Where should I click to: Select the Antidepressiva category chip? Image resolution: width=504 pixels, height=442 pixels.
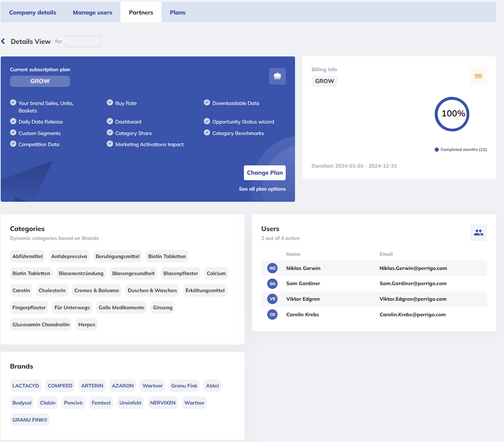[x=69, y=256]
